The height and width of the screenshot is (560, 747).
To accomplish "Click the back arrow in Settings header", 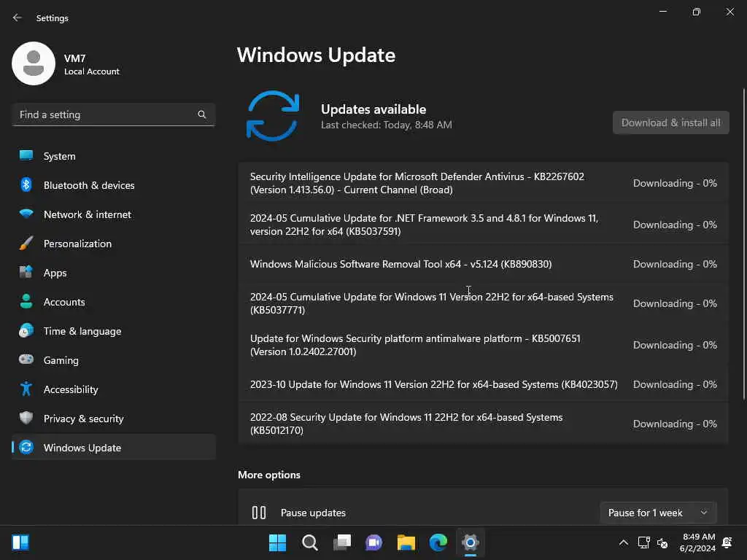I will click(x=18, y=17).
